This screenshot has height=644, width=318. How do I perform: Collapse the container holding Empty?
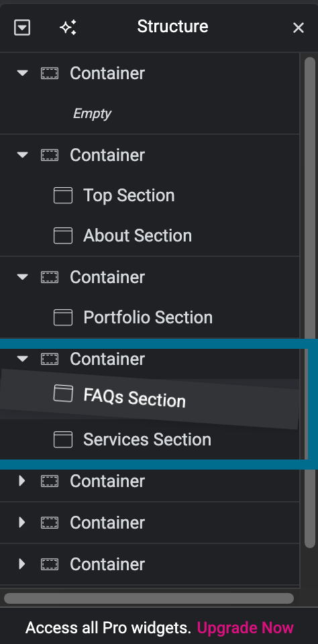pos(22,74)
